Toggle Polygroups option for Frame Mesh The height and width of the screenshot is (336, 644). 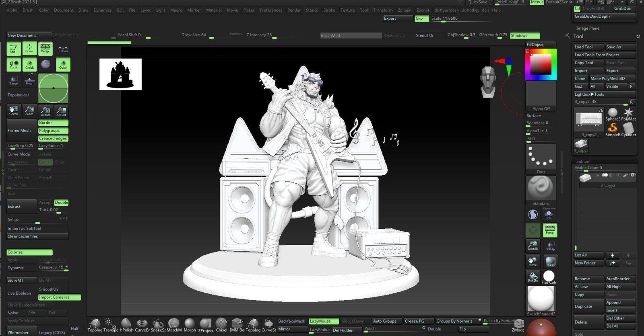[53, 131]
